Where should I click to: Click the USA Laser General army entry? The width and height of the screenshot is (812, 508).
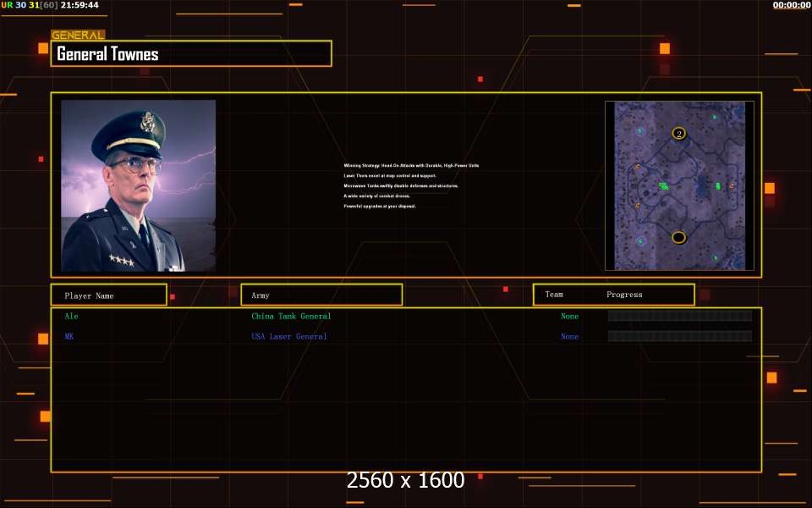coord(289,336)
